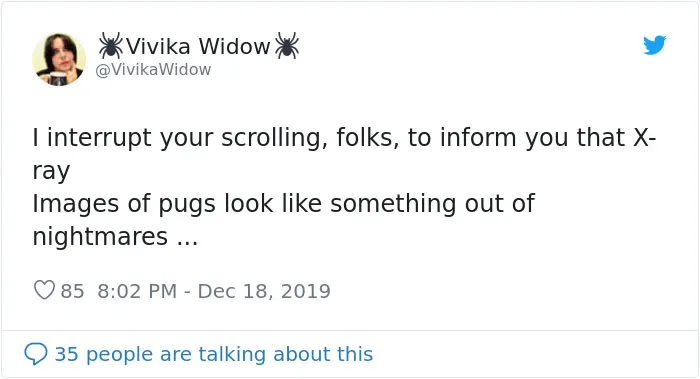Screen dimensions: 700x379
Task: Open the Dec 18, 2019 date
Action: click(264, 291)
